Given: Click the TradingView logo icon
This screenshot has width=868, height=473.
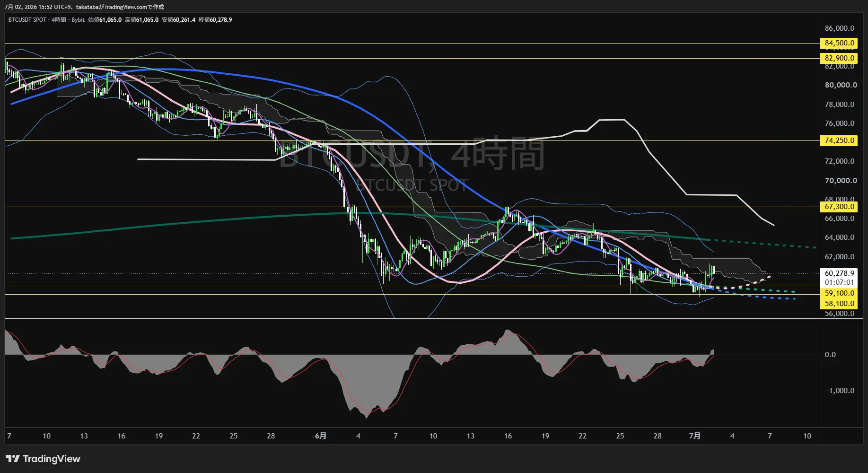Looking at the screenshot, I should 13,459.
